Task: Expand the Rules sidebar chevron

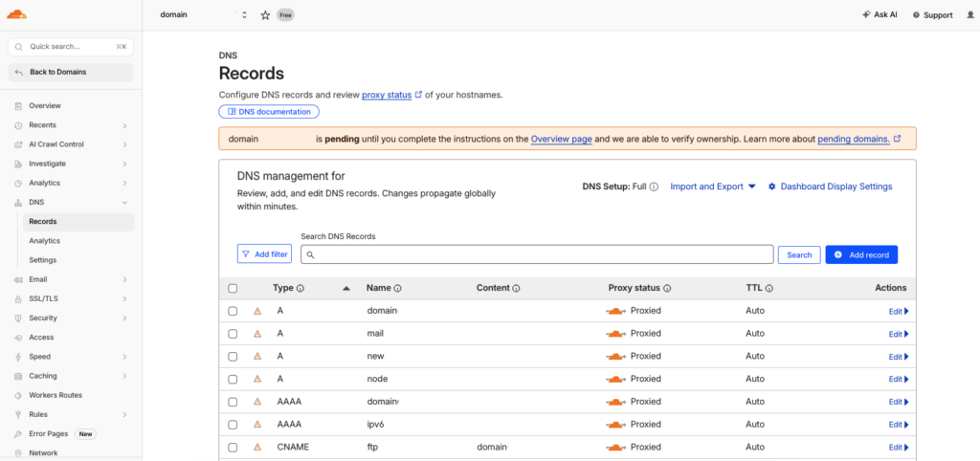Action: tap(124, 415)
